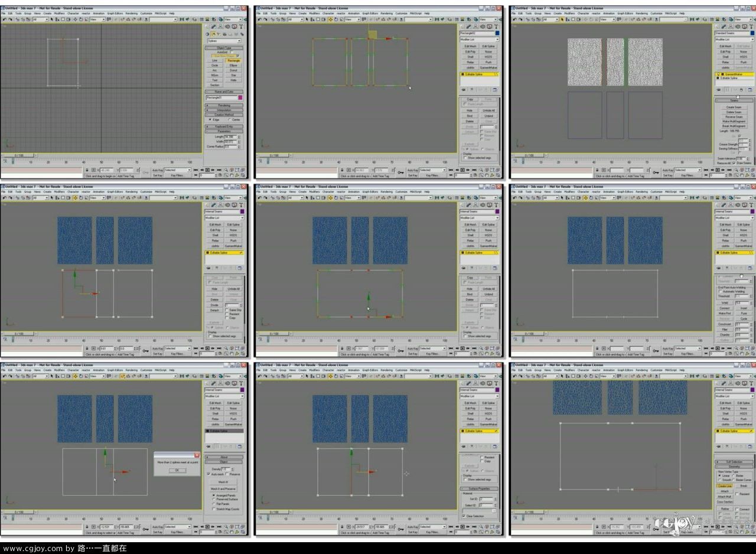Select Edge radio button under Creation Method
The width and height of the screenshot is (756, 554).
click(x=210, y=119)
